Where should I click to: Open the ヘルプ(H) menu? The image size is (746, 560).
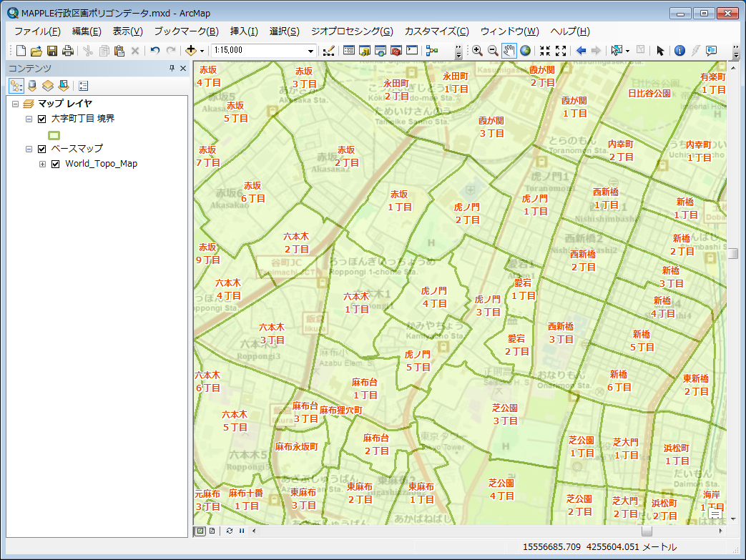[570, 31]
